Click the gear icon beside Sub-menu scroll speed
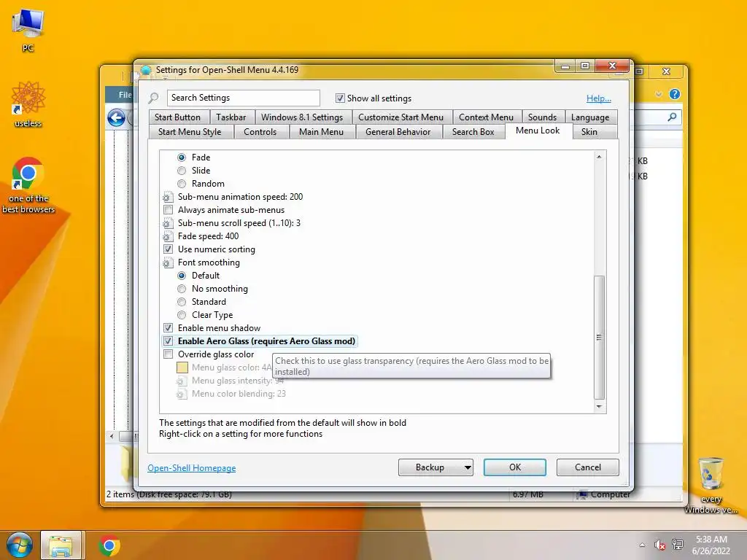The width and height of the screenshot is (747, 560). coord(168,223)
